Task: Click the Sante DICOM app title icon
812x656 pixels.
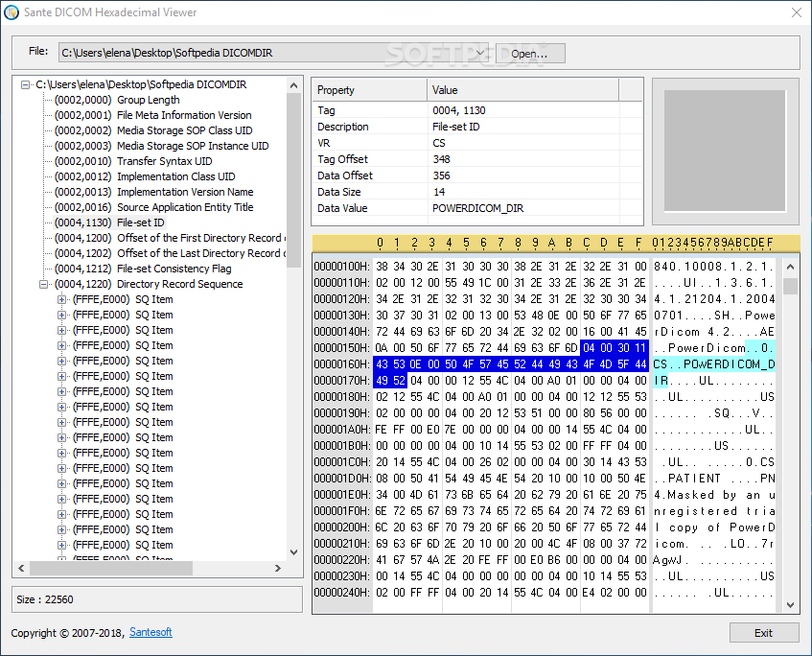Action: (11, 12)
